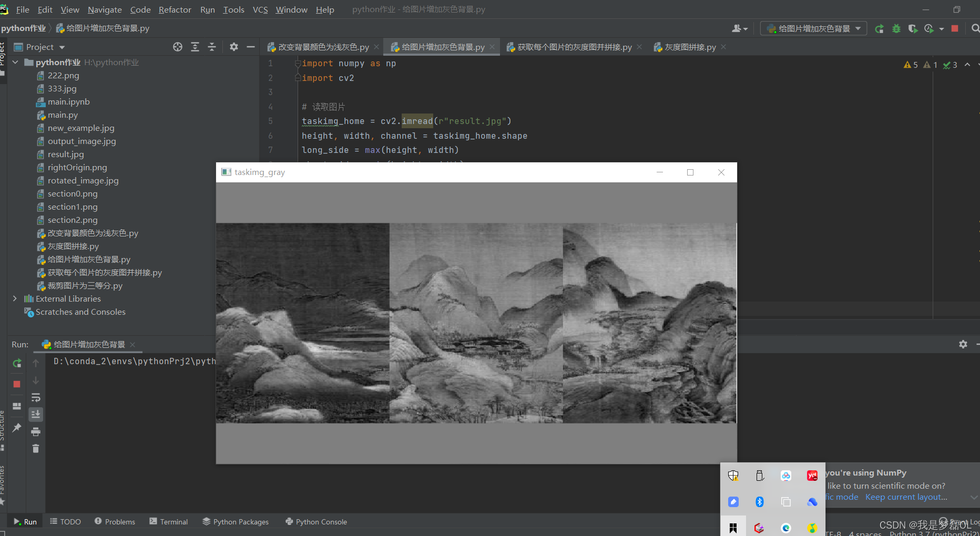Click the Rerun icon in top toolbar
This screenshot has width=980, height=536.
(x=879, y=28)
